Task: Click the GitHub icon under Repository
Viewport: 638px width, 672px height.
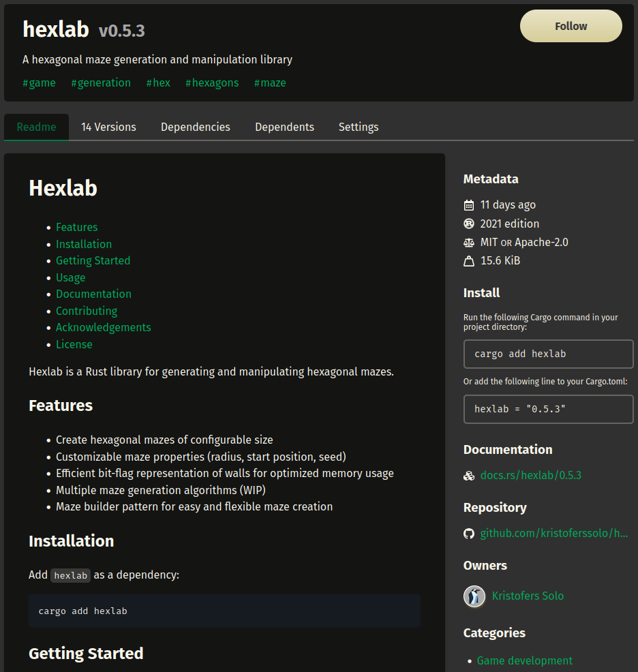Action: click(x=469, y=534)
